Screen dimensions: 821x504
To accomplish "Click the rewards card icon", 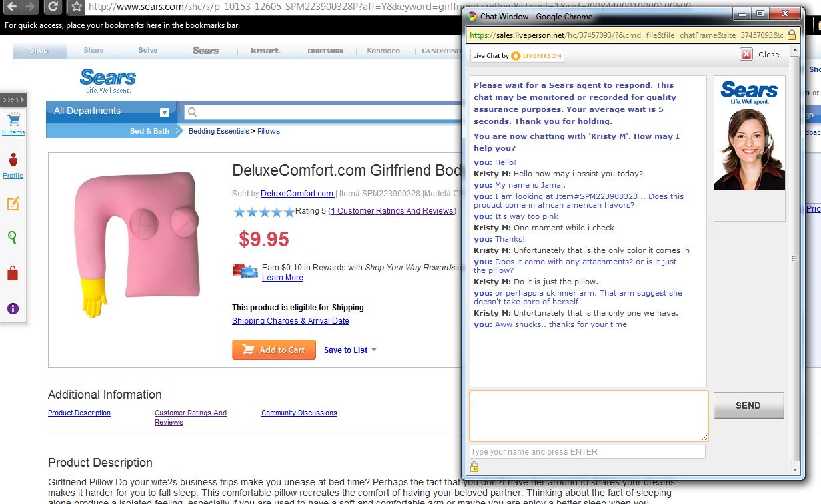I will click(245, 270).
